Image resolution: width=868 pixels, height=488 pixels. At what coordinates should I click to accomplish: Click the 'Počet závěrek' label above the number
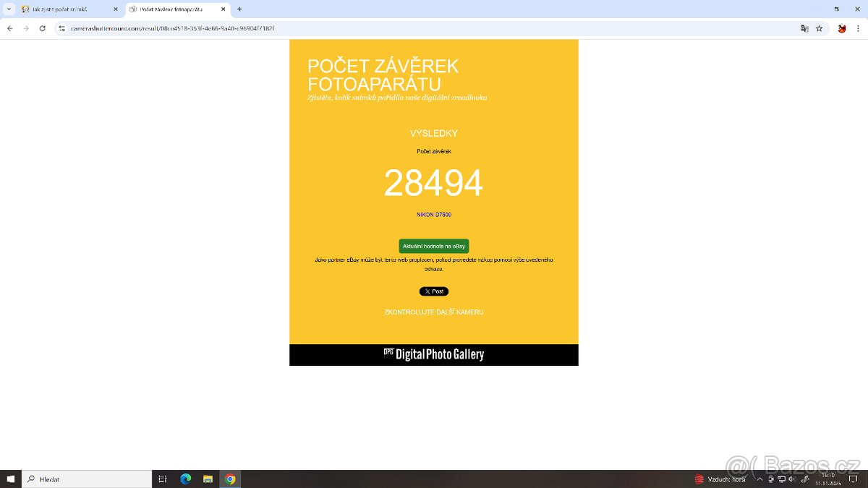pyautogui.click(x=434, y=151)
